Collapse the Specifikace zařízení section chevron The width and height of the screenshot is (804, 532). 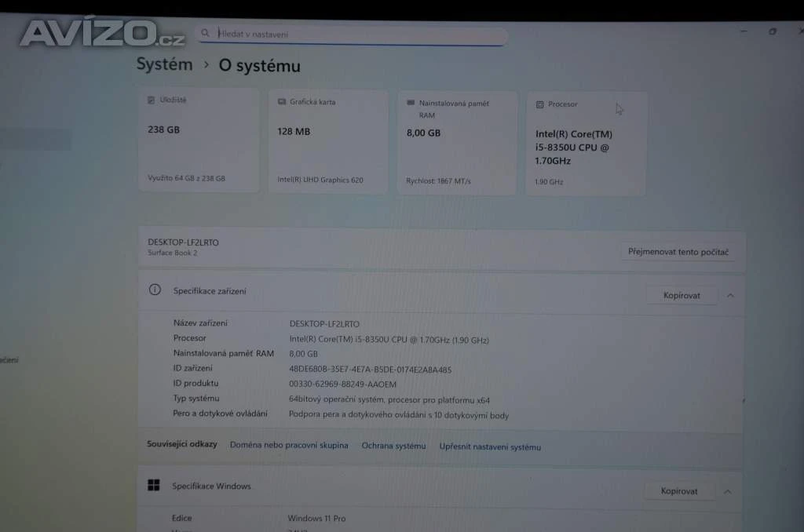tap(730, 296)
